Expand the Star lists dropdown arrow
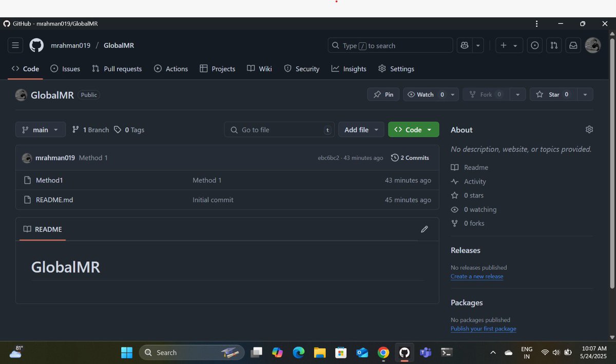This screenshot has width=616, height=364. point(585,94)
